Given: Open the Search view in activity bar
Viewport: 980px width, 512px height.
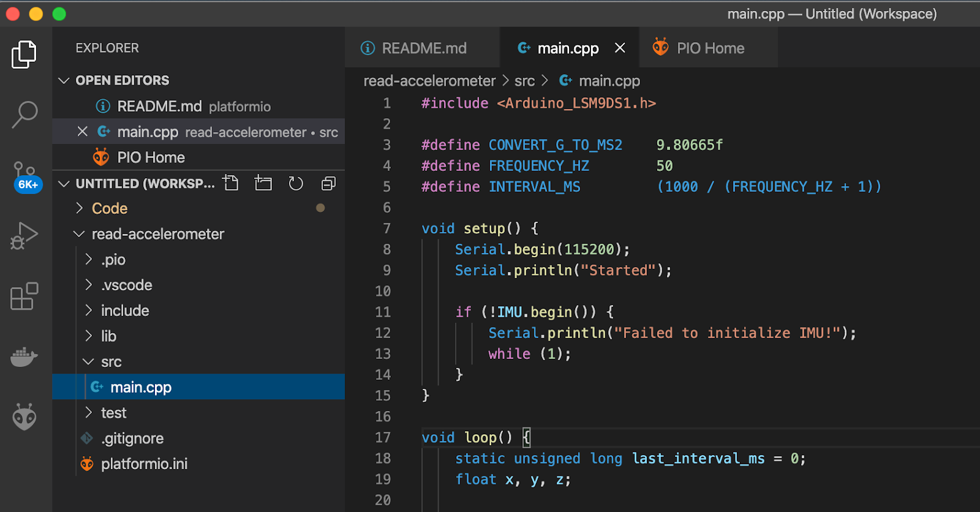Looking at the screenshot, I should click(24, 115).
